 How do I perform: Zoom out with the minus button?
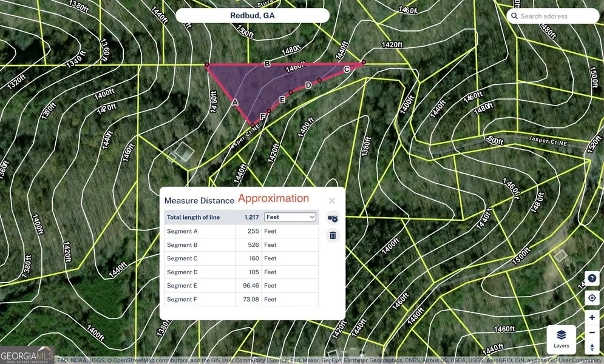pyautogui.click(x=592, y=332)
